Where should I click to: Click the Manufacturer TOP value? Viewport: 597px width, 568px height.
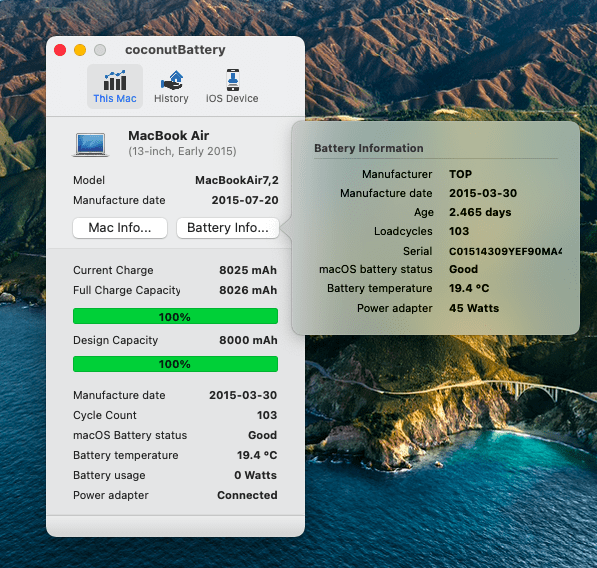(460, 174)
